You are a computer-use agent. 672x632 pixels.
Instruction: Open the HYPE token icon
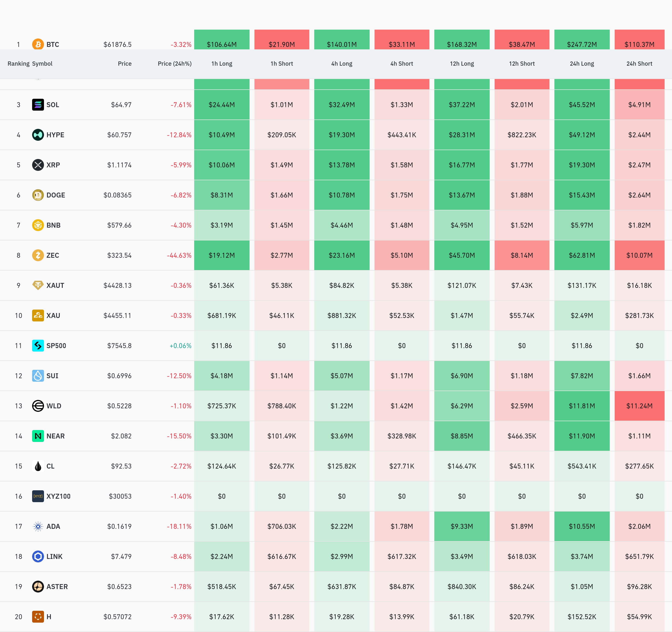pyautogui.click(x=38, y=135)
